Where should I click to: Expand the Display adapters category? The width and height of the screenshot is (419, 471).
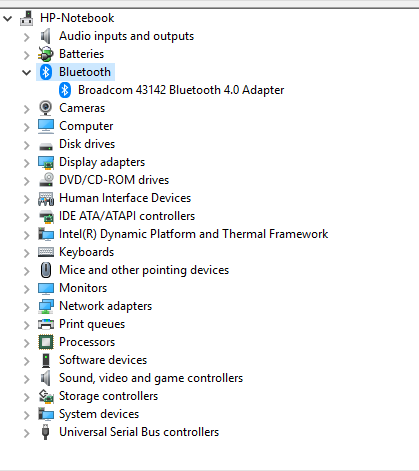point(27,163)
